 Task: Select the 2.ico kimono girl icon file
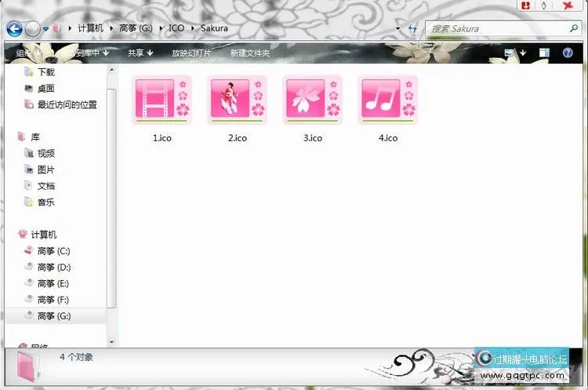[x=237, y=100]
